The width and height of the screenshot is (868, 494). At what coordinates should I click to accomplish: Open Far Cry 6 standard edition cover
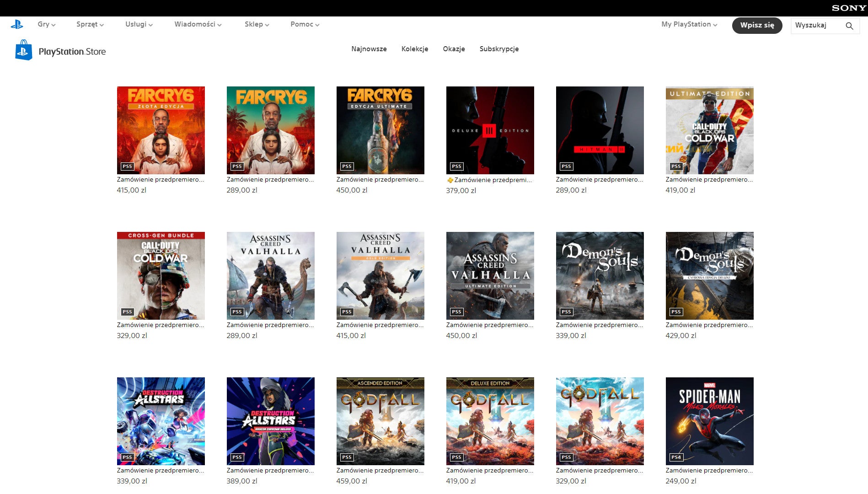click(271, 130)
